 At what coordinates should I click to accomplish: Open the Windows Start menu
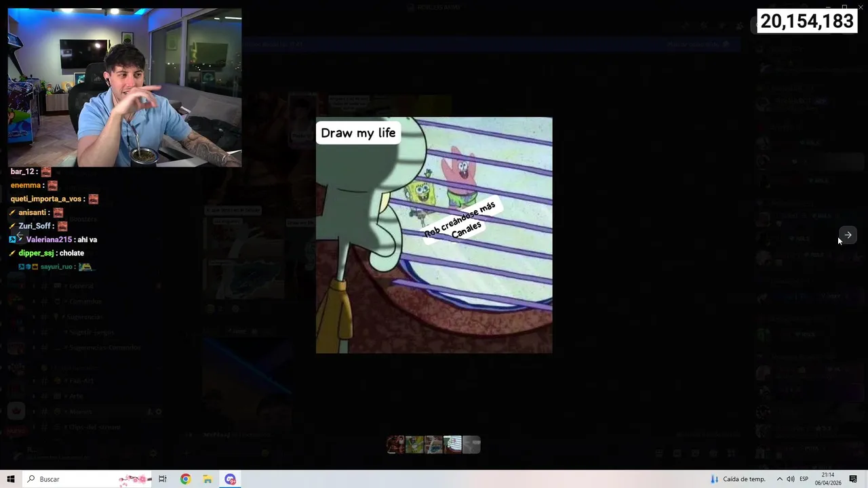(x=10, y=479)
